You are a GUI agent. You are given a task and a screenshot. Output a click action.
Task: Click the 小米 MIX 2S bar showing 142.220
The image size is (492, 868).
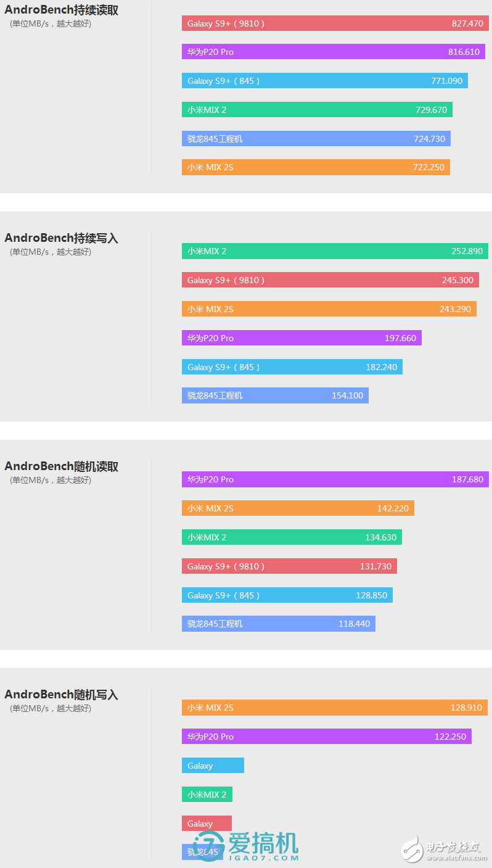[x=298, y=508]
